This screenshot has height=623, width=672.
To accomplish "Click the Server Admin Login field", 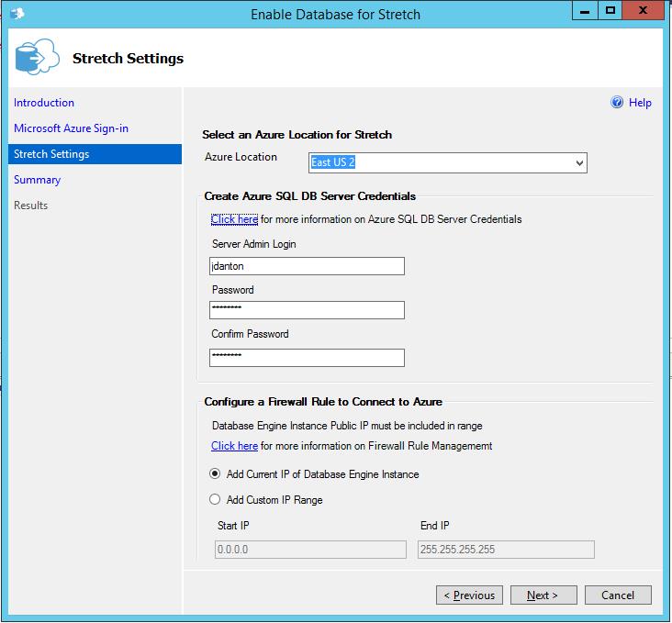I will click(x=307, y=266).
